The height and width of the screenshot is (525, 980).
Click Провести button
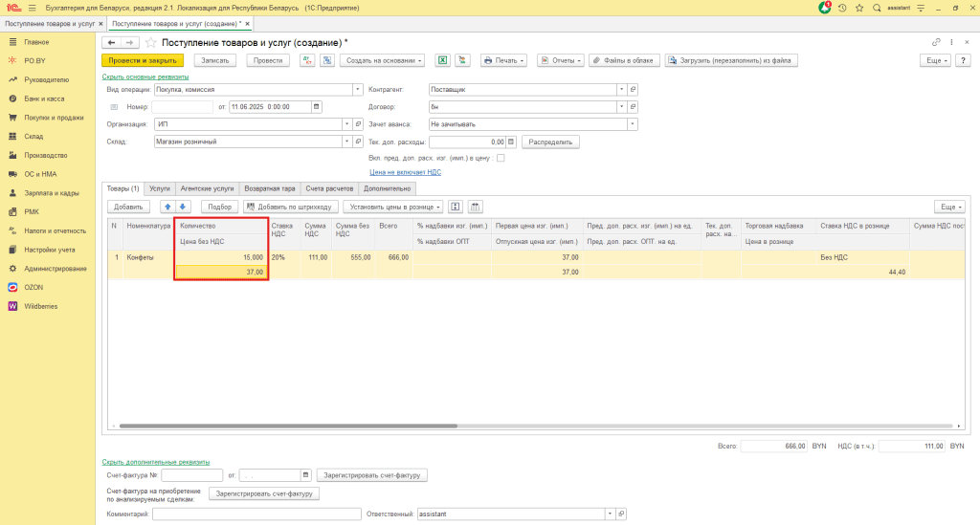(x=268, y=60)
